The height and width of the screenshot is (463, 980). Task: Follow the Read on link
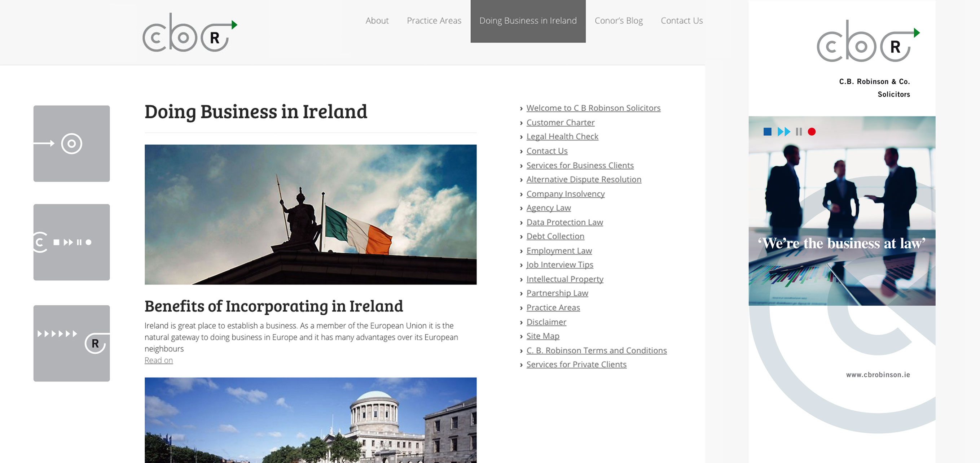pyautogui.click(x=159, y=360)
